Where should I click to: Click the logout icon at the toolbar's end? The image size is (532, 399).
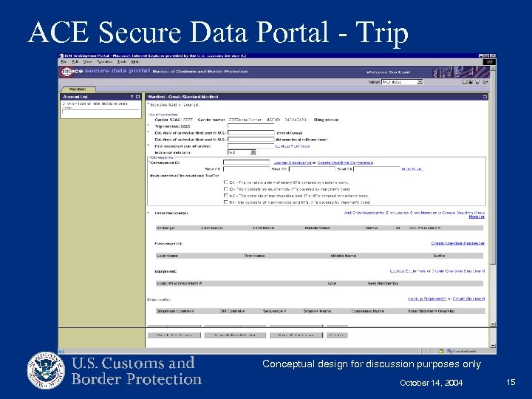click(x=485, y=82)
